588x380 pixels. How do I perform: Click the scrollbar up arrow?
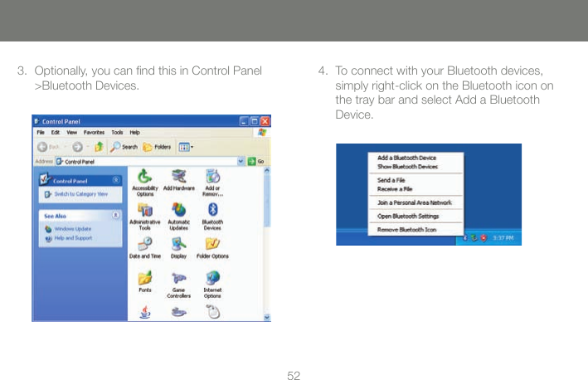[x=267, y=170]
